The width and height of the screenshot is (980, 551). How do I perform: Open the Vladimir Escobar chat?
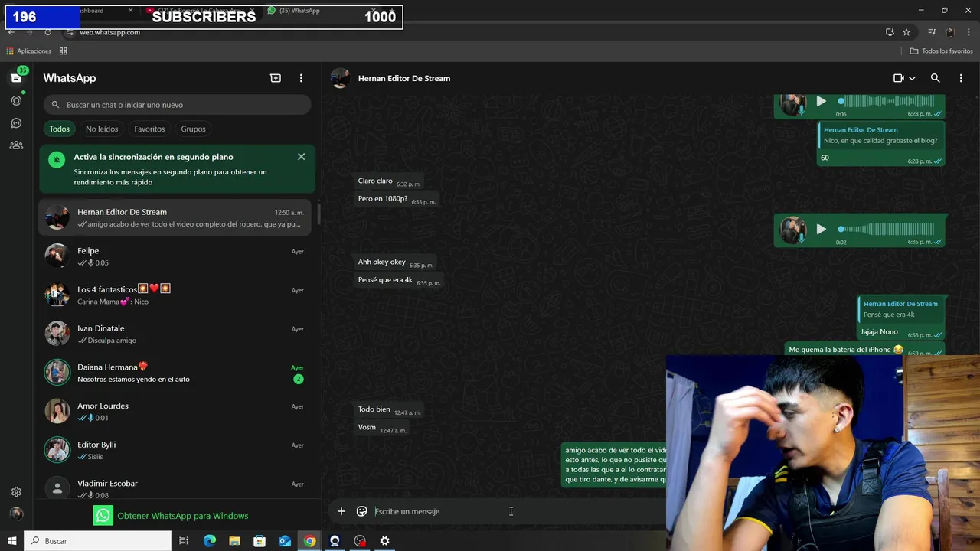175,487
